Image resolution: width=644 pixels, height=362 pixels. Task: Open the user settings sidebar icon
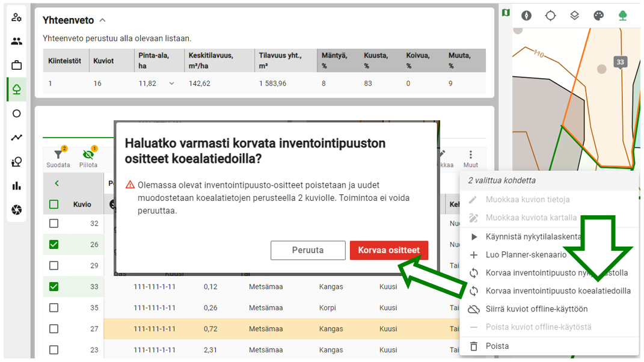pyautogui.click(x=16, y=17)
